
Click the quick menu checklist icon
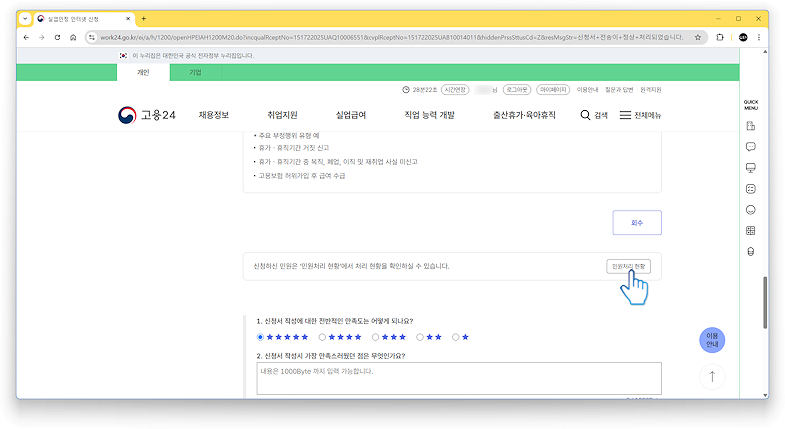pyautogui.click(x=750, y=189)
